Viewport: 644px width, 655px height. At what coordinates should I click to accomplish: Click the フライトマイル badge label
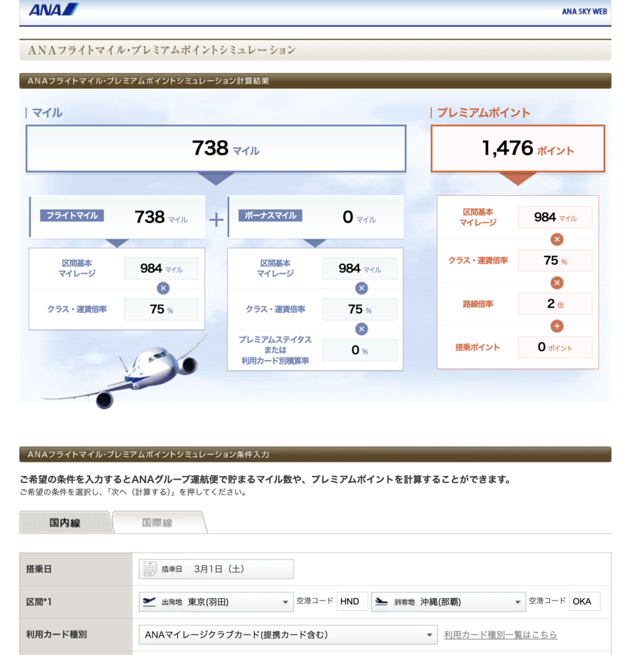pyautogui.click(x=72, y=216)
